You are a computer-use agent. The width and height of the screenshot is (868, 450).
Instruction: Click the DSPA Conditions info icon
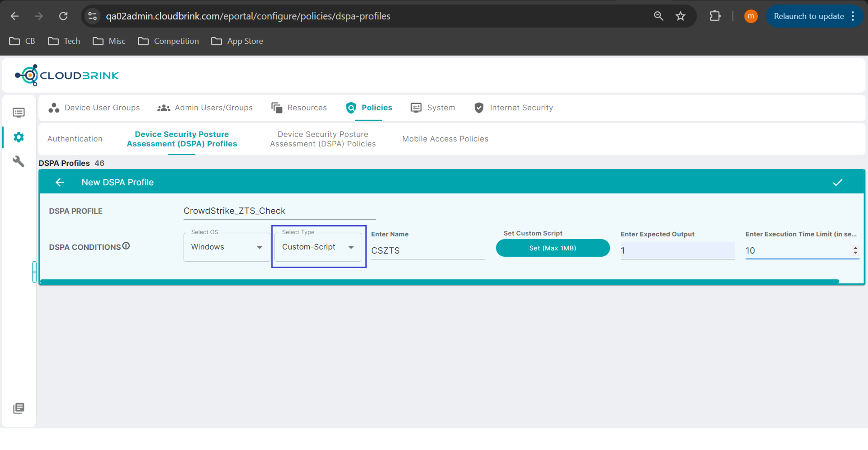(126, 246)
